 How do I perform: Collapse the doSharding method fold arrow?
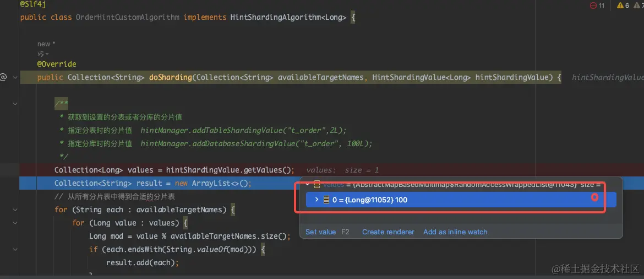15,77
